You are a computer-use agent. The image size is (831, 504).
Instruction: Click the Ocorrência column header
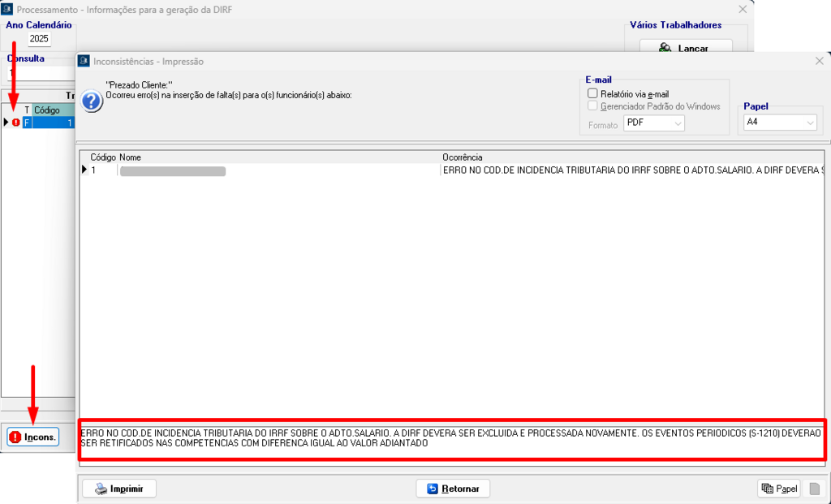tap(463, 157)
